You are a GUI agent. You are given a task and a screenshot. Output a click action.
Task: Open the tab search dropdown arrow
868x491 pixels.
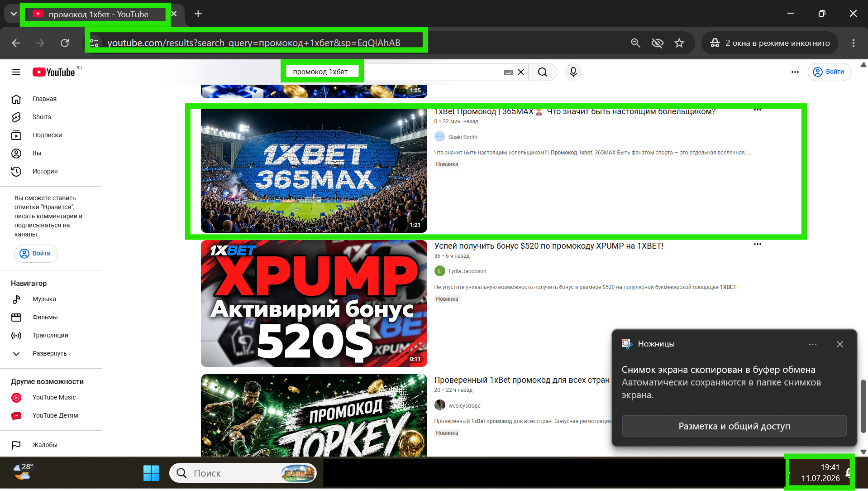pyautogui.click(x=14, y=14)
